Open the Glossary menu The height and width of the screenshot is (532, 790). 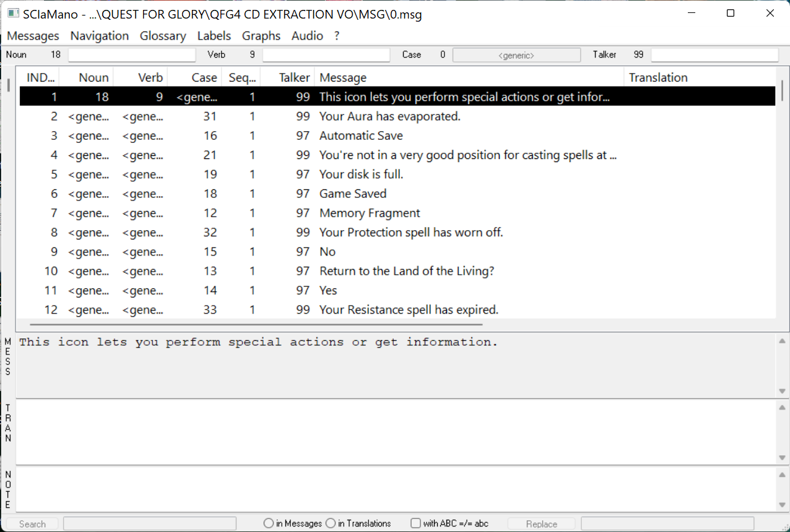(163, 36)
